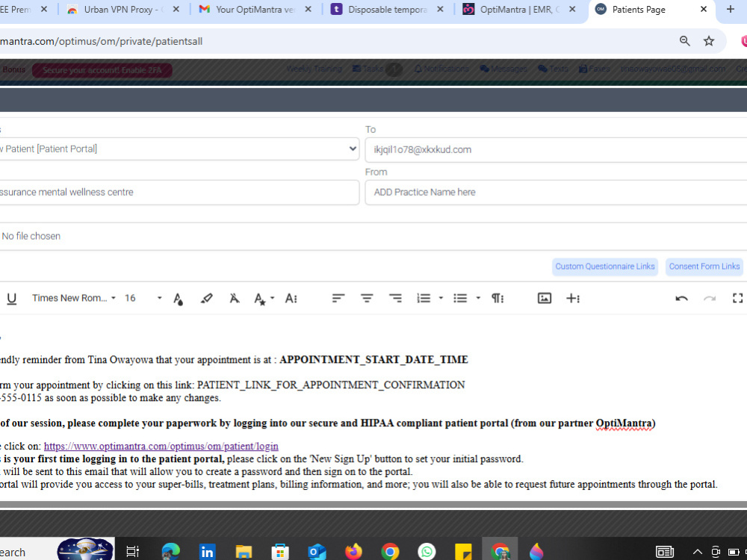This screenshot has height=560, width=747.
Task: Open the background highlight color brush
Action: click(x=206, y=299)
